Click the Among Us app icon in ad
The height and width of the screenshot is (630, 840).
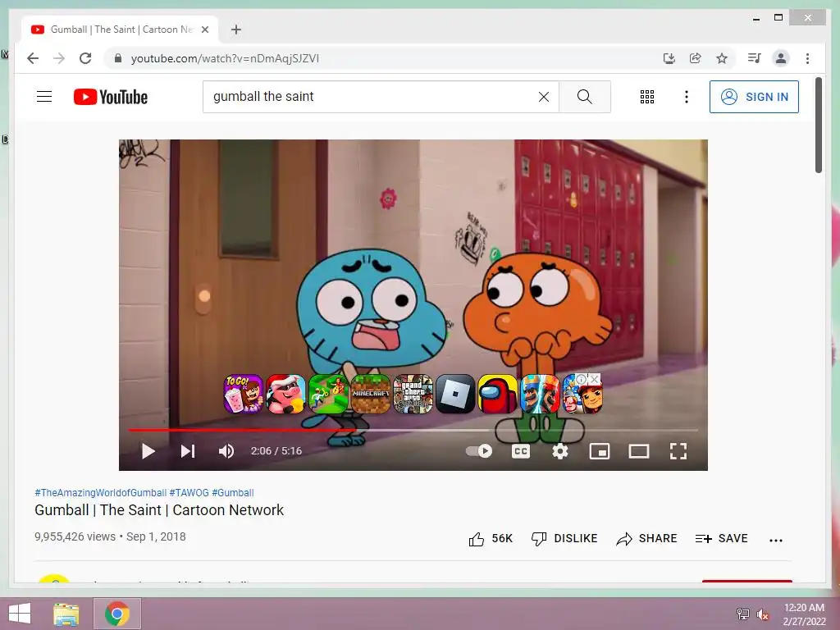497,394
